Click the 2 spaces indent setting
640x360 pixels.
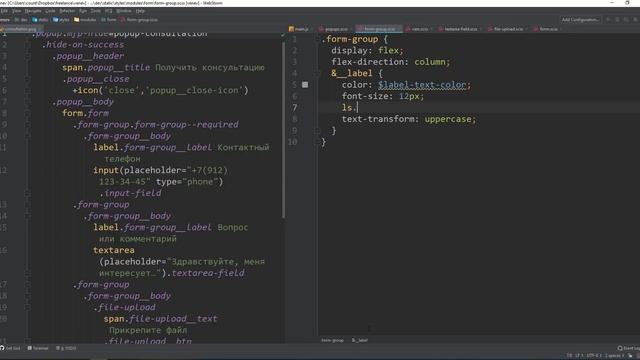[614, 356]
